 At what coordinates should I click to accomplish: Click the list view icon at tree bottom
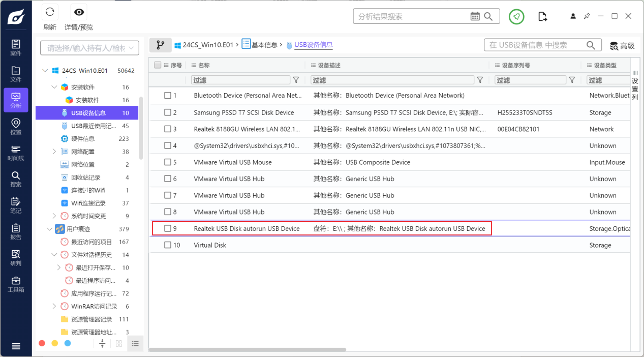[135, 343]
